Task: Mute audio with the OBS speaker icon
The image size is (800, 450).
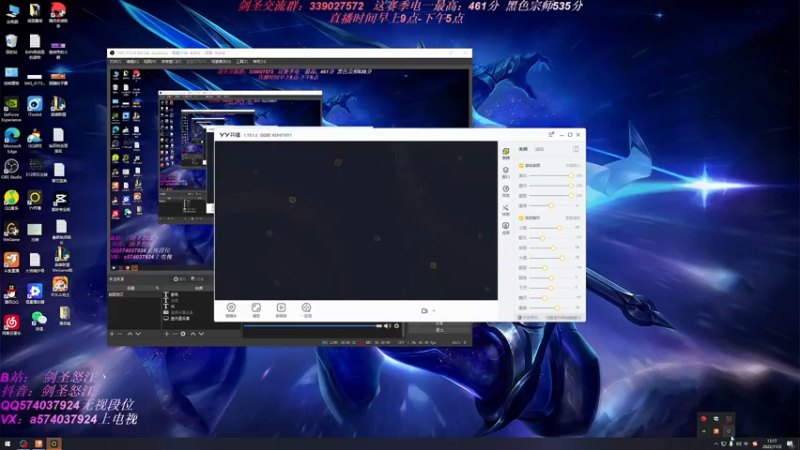Action: (387, 326)
